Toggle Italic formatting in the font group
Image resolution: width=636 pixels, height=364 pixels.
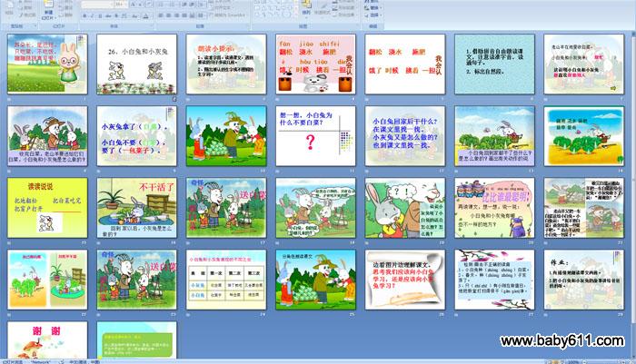[92, 15]
